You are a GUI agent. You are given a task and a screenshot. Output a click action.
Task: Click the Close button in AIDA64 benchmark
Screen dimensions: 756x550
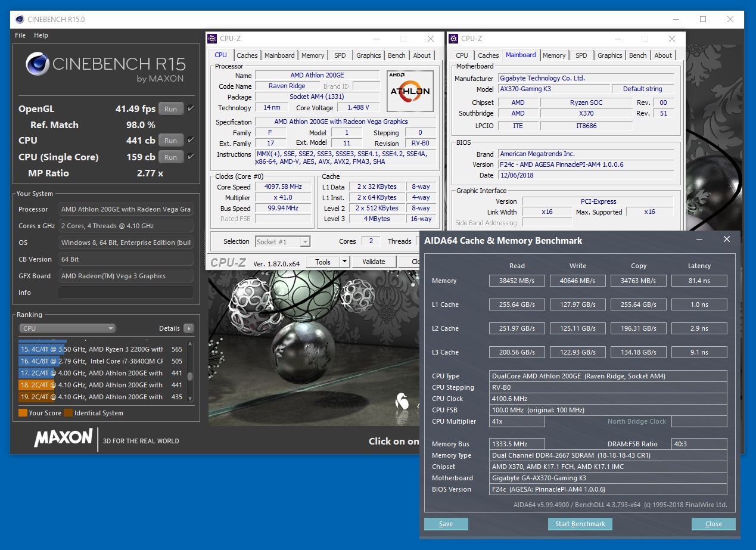(x=714, y=524)
